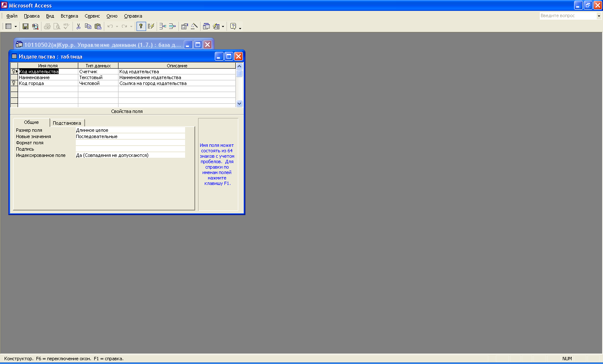Expand the New Object dropdown arrow

[x=223, y=26]
